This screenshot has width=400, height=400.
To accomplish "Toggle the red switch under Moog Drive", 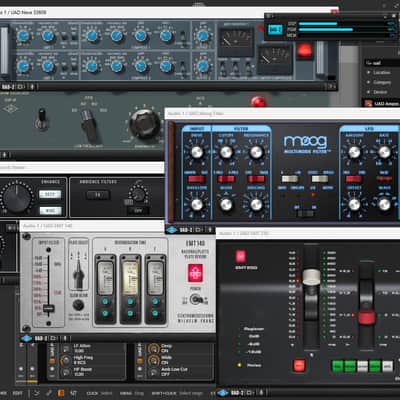I will (196, 179).
